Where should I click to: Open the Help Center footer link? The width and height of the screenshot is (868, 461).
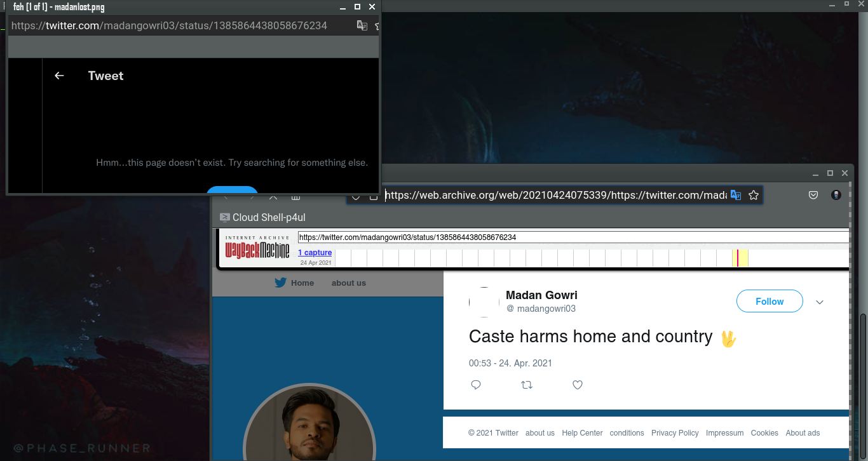click(582, 433)
